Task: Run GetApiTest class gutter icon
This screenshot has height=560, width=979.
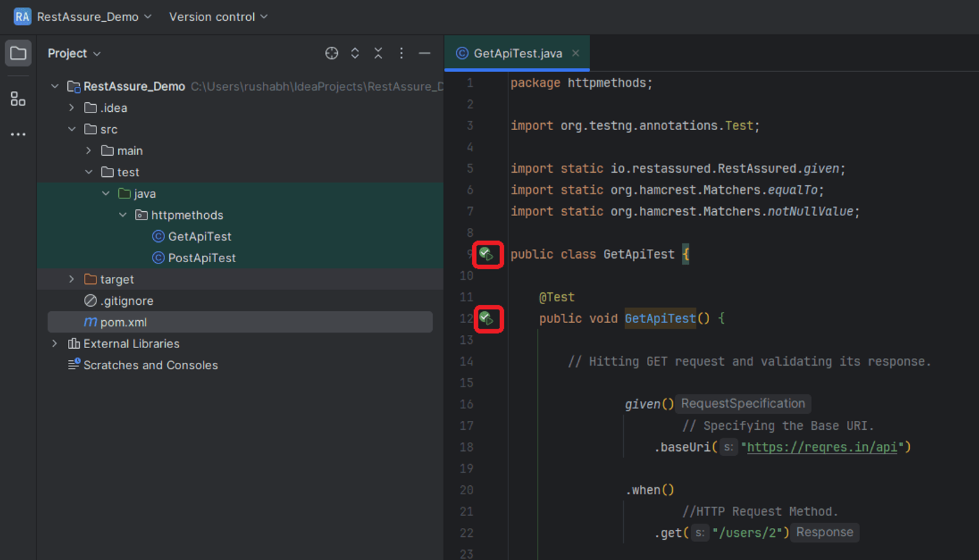Action: [487, 254]
